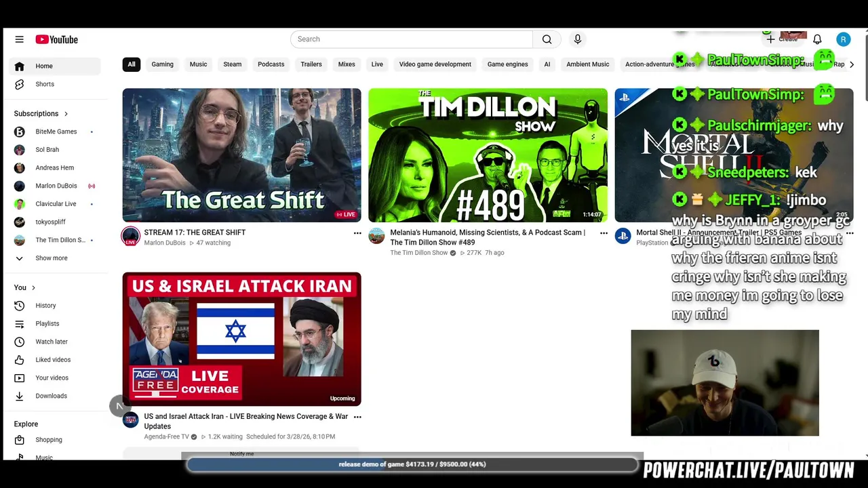Select the All filter chip

click(132, 64)
